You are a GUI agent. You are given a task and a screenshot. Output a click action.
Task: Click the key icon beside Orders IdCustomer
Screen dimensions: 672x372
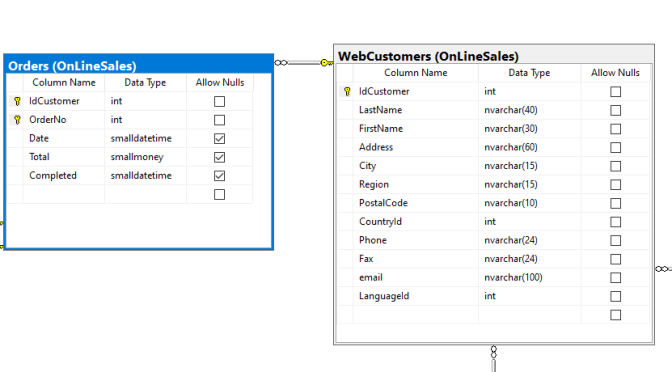coord(17,101)
